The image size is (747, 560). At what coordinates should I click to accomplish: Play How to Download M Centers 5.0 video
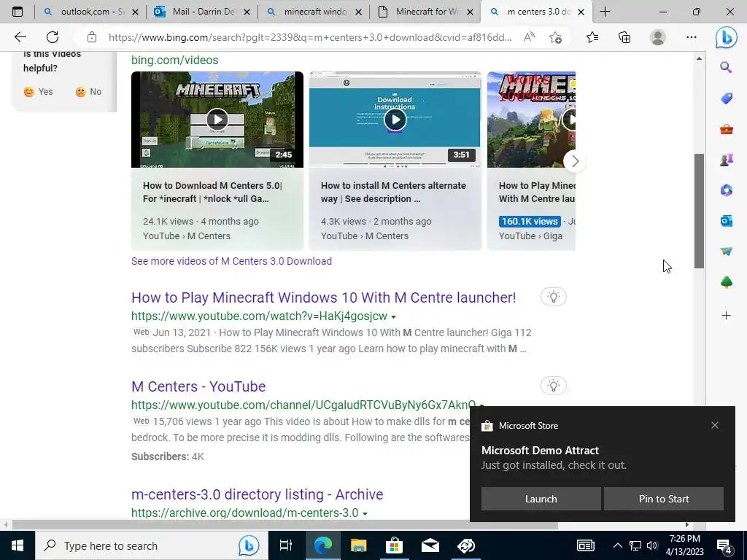pyautogui.click(x=217, y=120)
